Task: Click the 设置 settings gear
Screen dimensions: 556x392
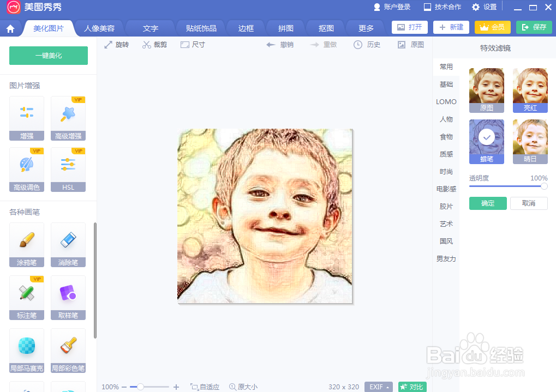Action: click(485, 7)
